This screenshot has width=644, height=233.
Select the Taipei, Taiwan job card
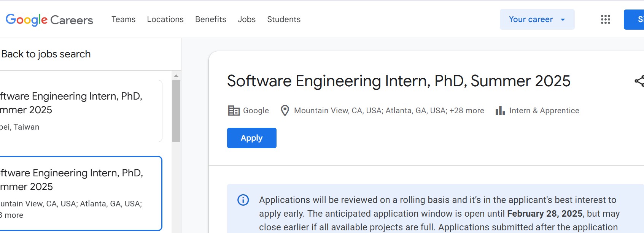point(76,111)
